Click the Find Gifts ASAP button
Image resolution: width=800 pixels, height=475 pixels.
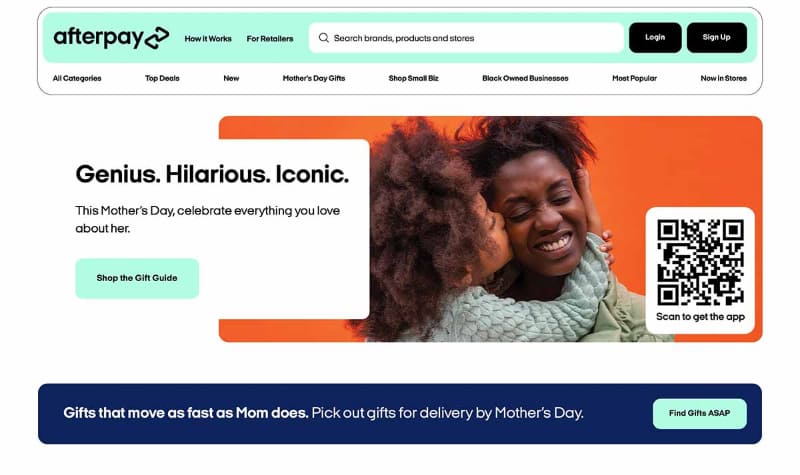click(x=699, y=414)
